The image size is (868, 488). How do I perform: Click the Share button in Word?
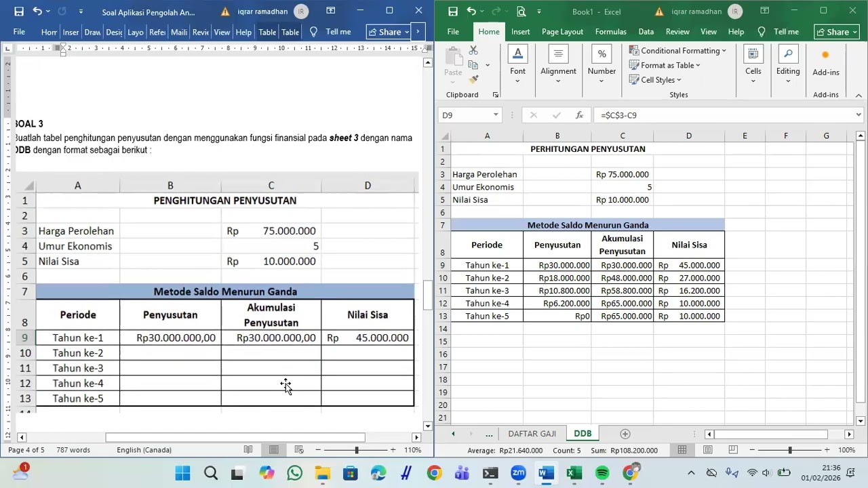(388, 32)
